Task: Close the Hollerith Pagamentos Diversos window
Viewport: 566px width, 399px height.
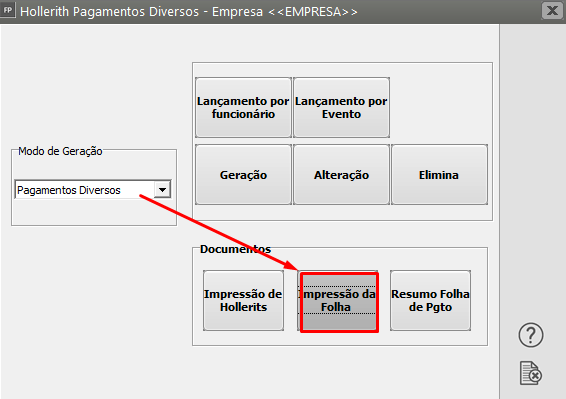Action: [x=552, y=10]
